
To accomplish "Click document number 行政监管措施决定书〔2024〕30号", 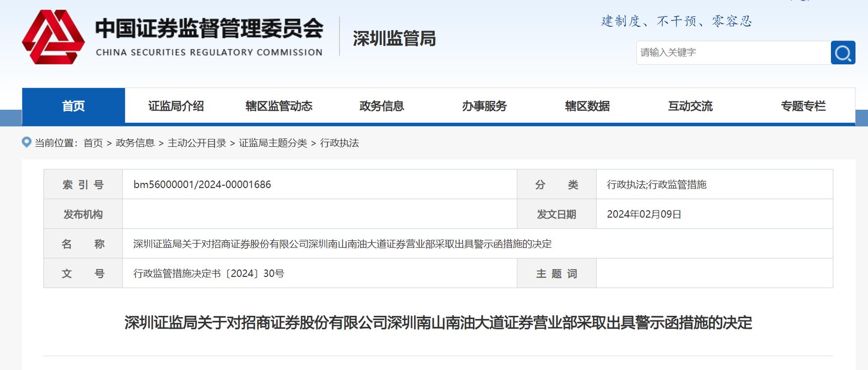I will point(209,273).
